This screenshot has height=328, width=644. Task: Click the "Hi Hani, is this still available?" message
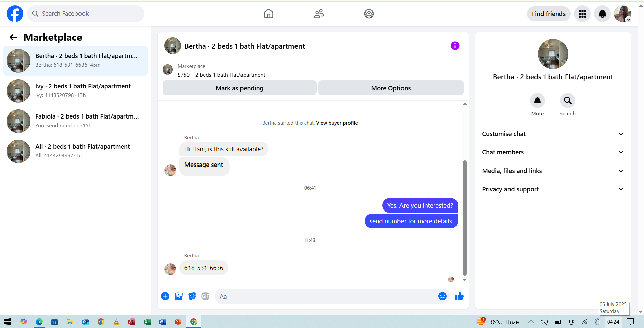tap(224, 149)
